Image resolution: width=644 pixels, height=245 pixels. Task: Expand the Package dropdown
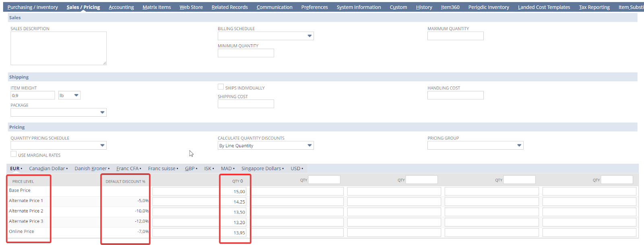58,113
